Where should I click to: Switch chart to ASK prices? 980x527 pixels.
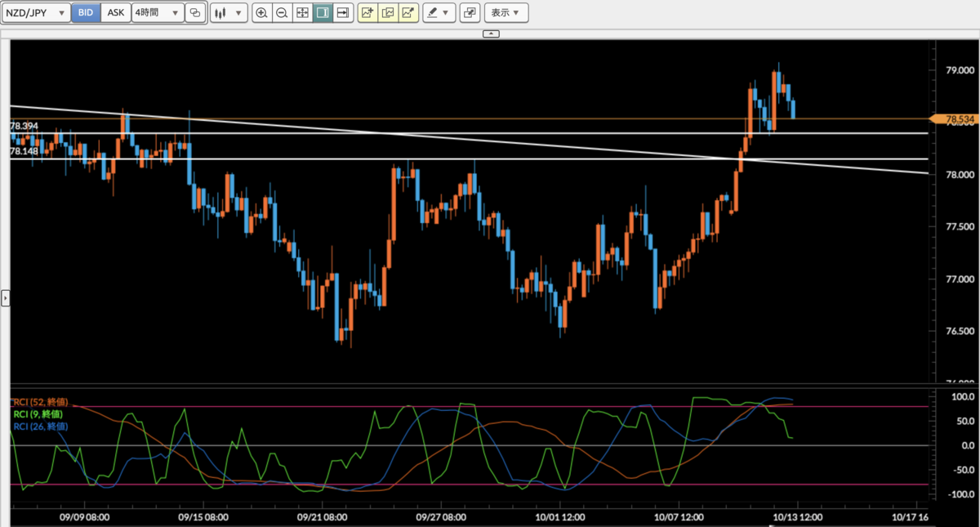point(116,13)
